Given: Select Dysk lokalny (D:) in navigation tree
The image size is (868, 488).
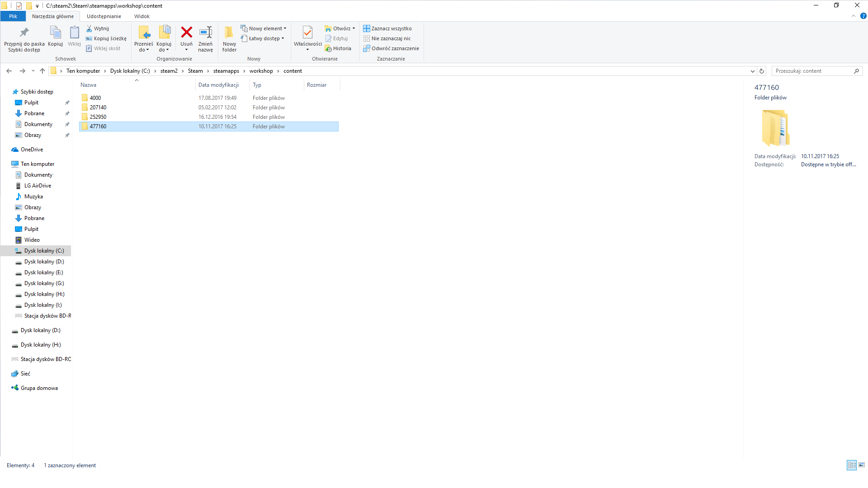Looking at the screenshot, I should point(44,262).
